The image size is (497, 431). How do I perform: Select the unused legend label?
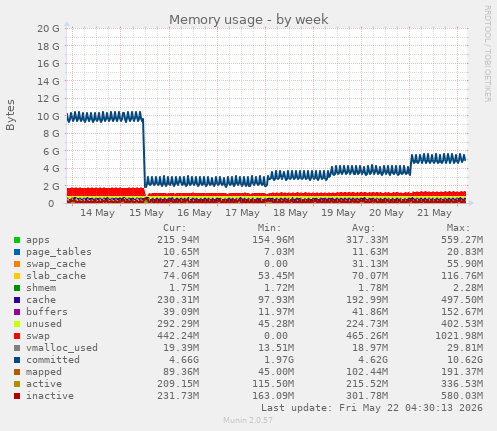[x=44, y=324]
